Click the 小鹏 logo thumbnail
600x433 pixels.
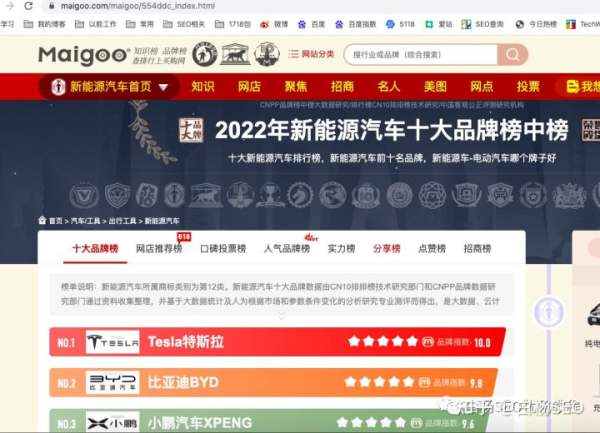click(112, 422)
